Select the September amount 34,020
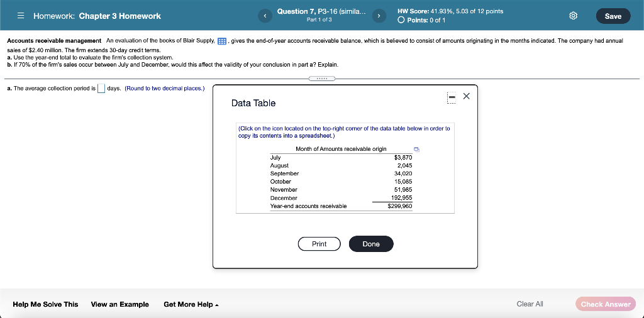 [x=403, y=173]
